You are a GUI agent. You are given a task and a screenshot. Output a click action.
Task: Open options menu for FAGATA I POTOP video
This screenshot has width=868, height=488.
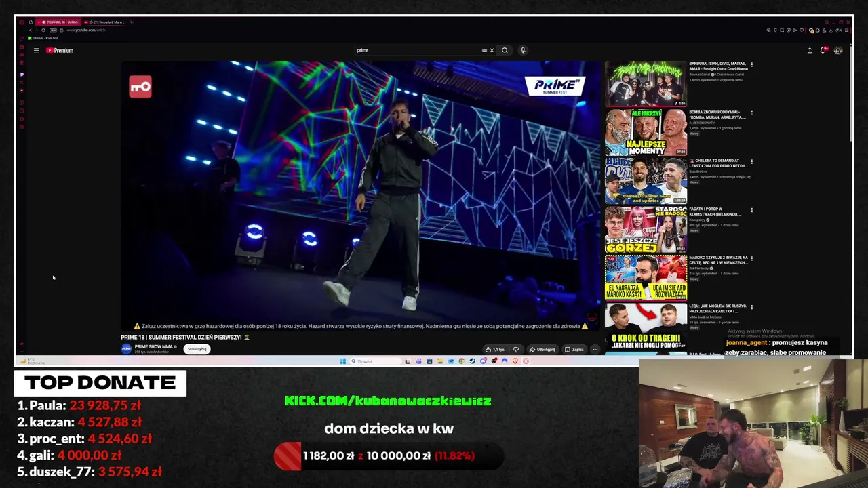coord(751,210)
